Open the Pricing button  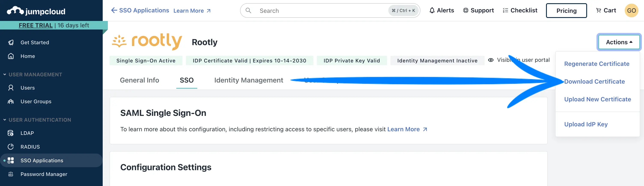566,10
